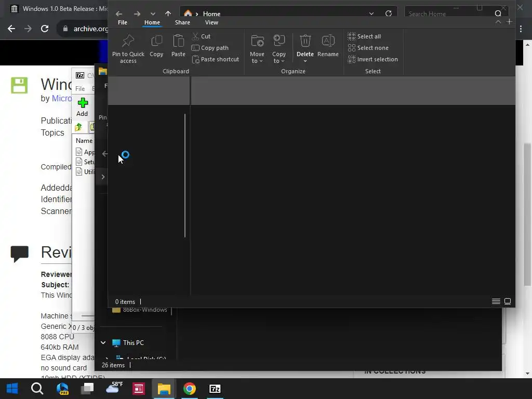The image size is (532, 399).
Task: Click Invert selection in ribbon
Action: click(373, 59)
